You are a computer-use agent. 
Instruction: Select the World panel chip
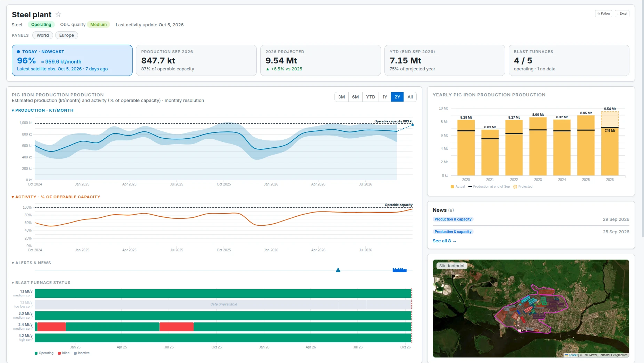(x=43, y=35)
